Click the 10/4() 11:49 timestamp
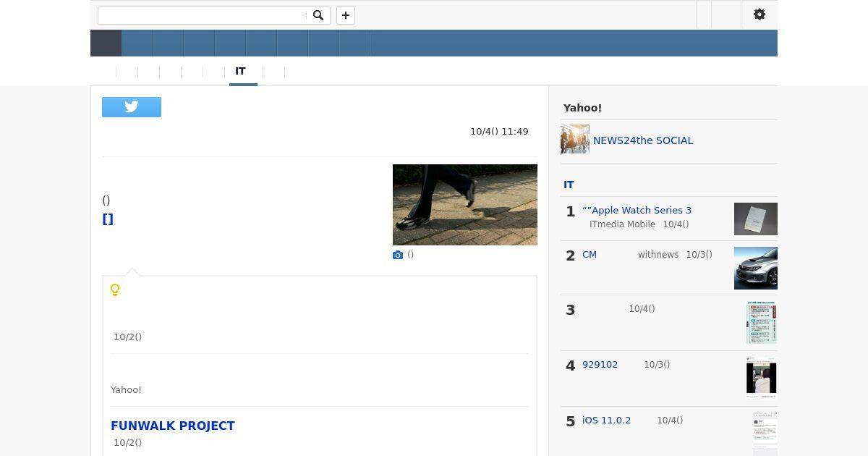The height and width of the screenshot is (456, 868). coord(499,131)
